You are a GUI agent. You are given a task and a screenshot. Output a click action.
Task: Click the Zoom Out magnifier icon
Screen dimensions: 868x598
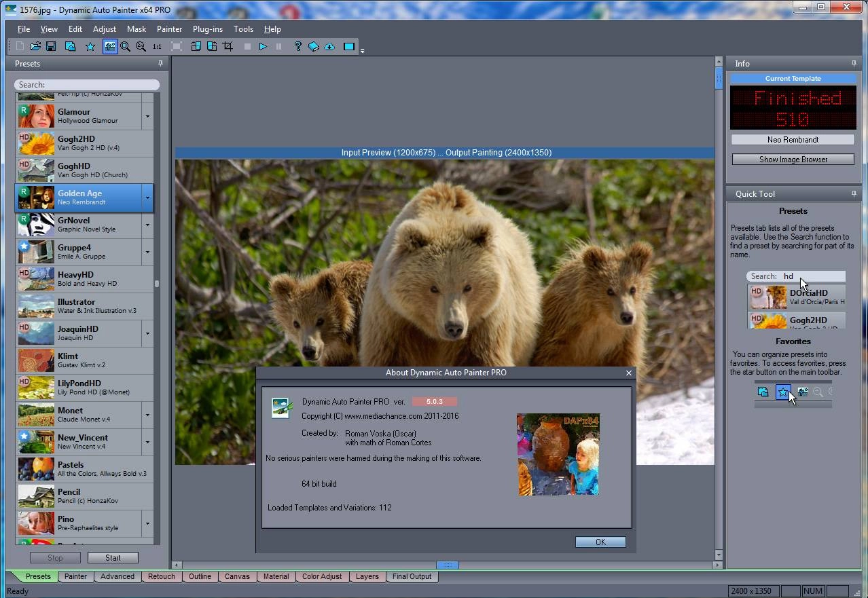[141, 46]
